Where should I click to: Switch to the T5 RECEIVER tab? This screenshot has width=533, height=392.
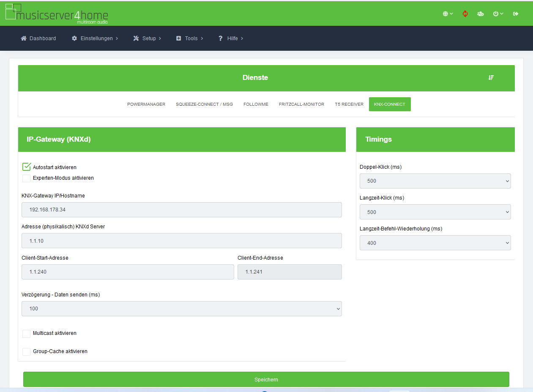(349, 104)
